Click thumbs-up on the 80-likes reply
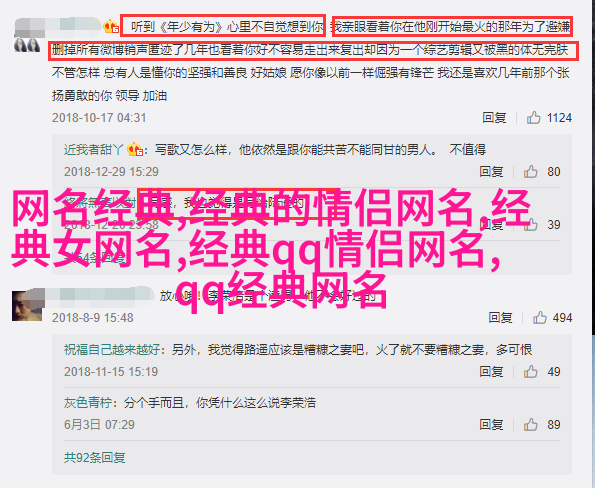This screenshot has height=488, width=595. [x=531, y=172]
